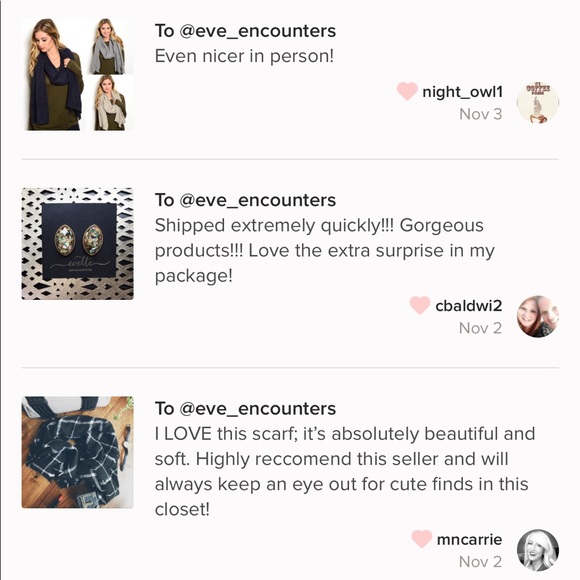Select the "I LOVE this scarf" review text
The height and width of the screenshot is (580, 580).
coord(345,471)
